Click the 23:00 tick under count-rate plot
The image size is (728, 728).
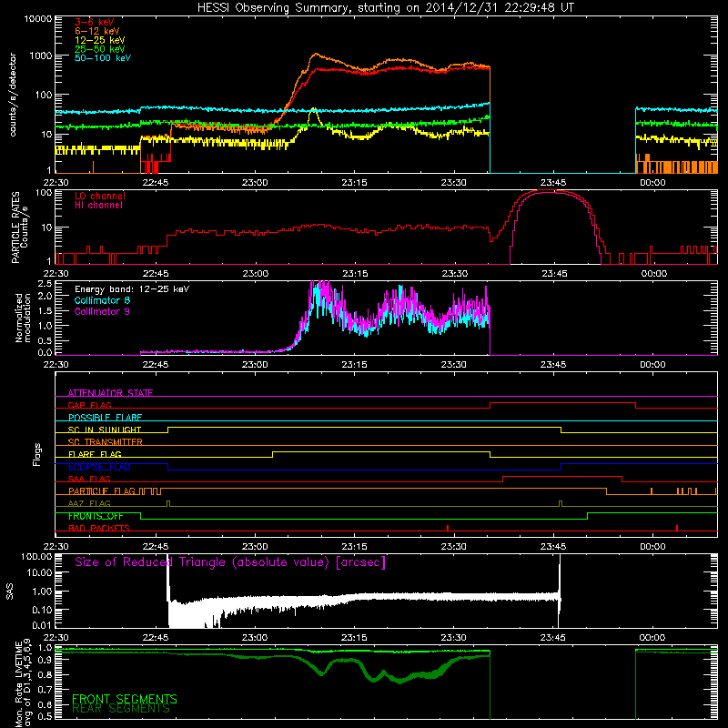[x=255, y=183]
